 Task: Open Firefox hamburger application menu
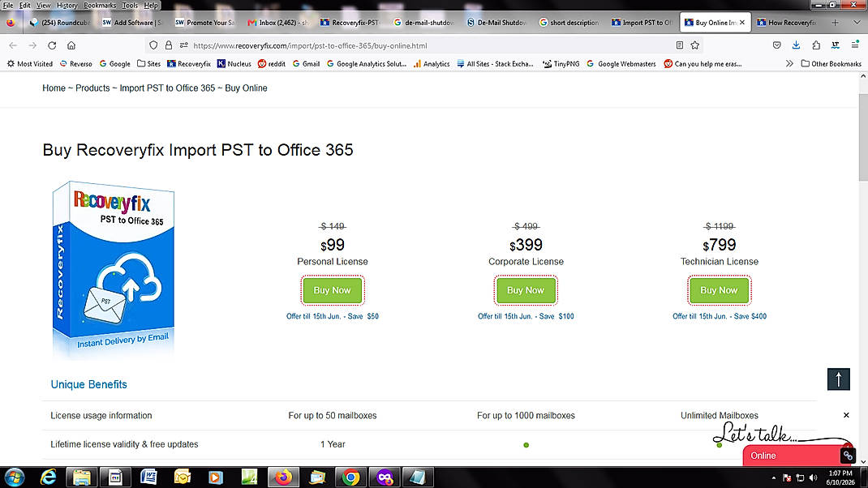coord(855,45)
